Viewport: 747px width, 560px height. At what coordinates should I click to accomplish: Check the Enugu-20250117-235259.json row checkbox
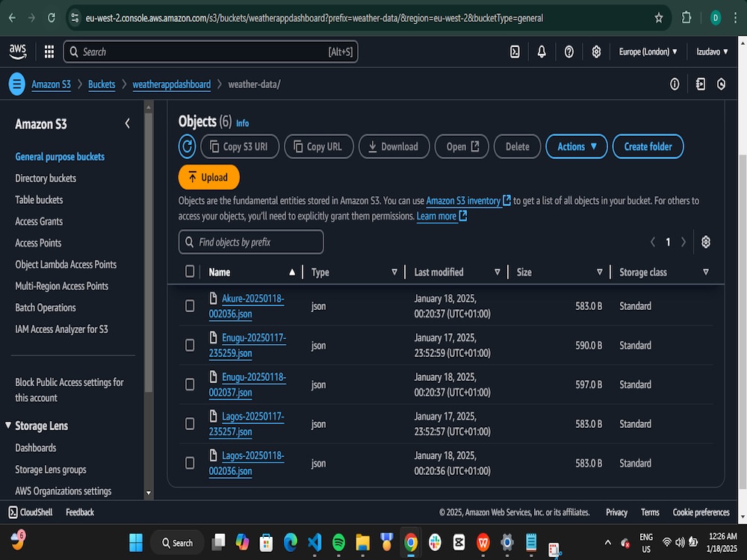190,345
